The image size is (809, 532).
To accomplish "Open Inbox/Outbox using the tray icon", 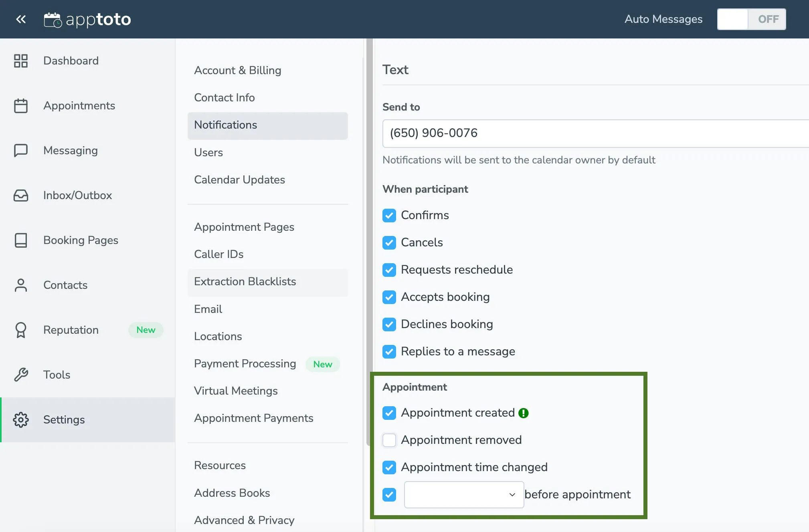I will (21, 195).
